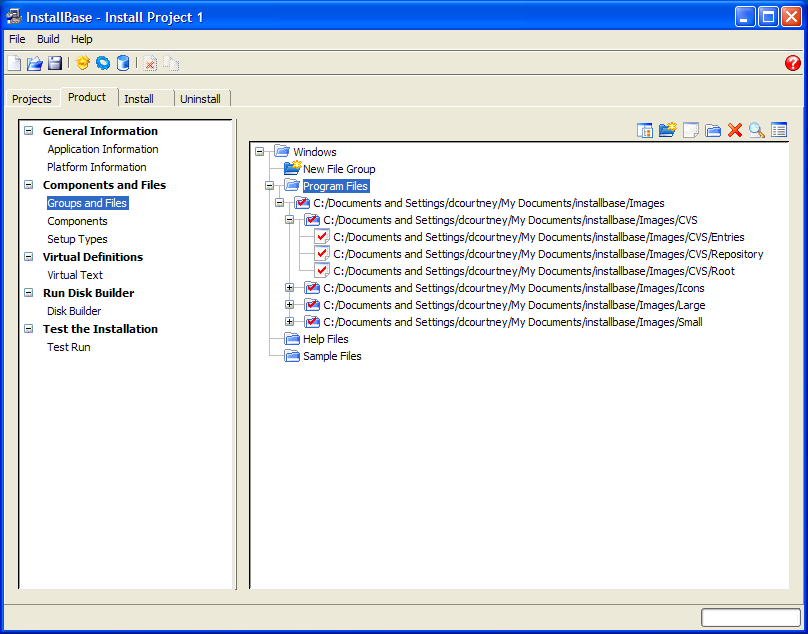This screenshot has width=808, height=634.
Task: Click the new file group starred folder icon
Action: pos(668,130)
